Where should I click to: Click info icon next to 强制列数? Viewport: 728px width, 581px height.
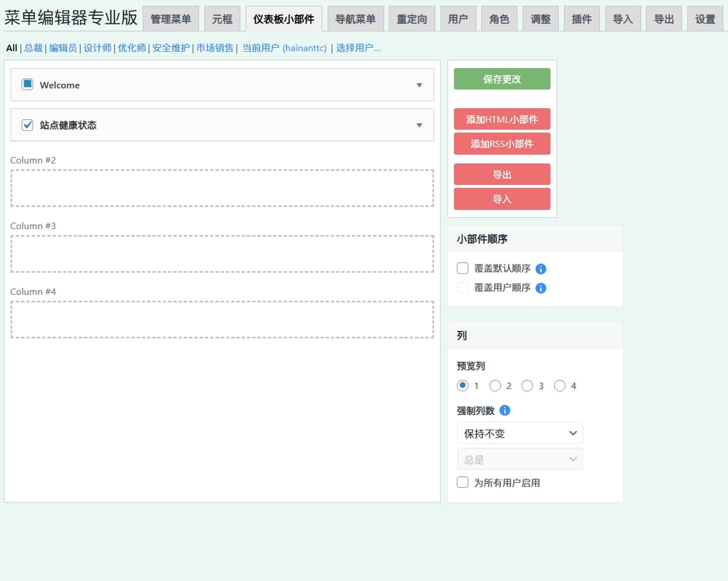click(505, 411)
